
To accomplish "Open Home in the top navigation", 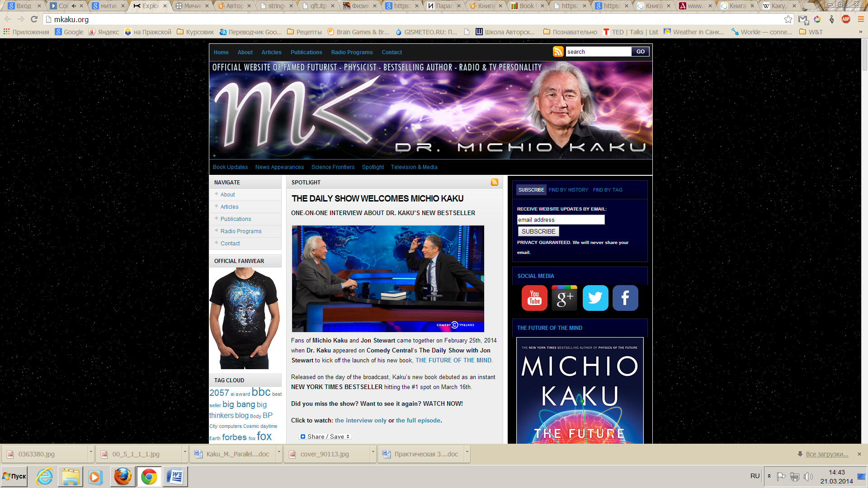I will pyautogui.click(x=221, y=52).
